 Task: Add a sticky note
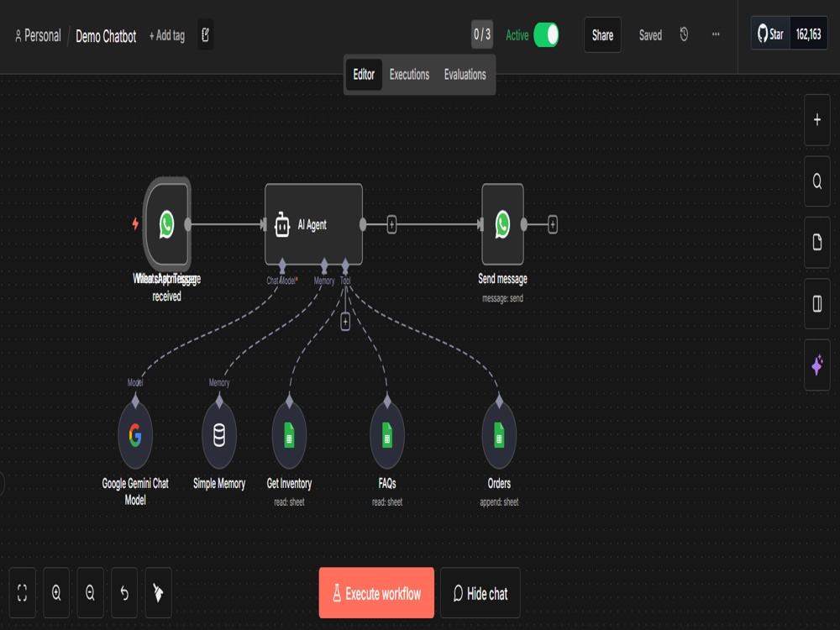pyautogui.click(x=817, y=242)
